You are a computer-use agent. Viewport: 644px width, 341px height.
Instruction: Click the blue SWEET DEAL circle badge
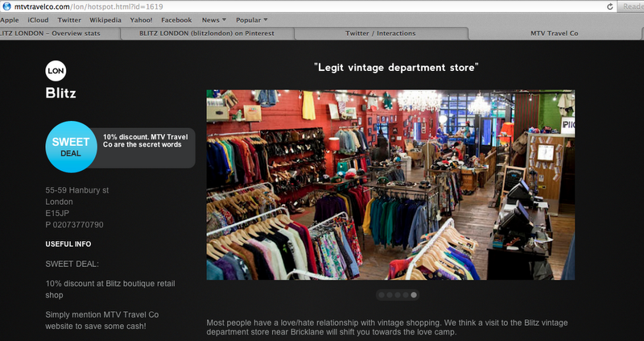[x=71, y=147]
